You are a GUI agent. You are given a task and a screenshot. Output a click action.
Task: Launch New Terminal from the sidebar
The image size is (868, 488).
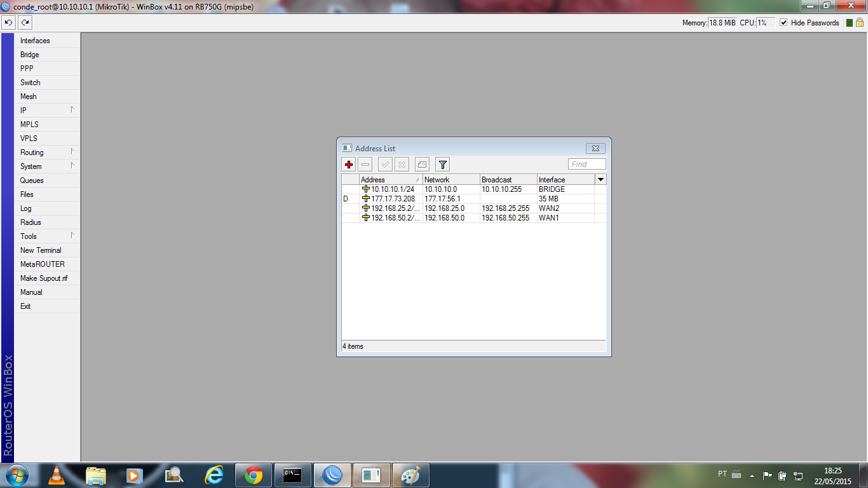pyautogui.click(x=47, y=250)
